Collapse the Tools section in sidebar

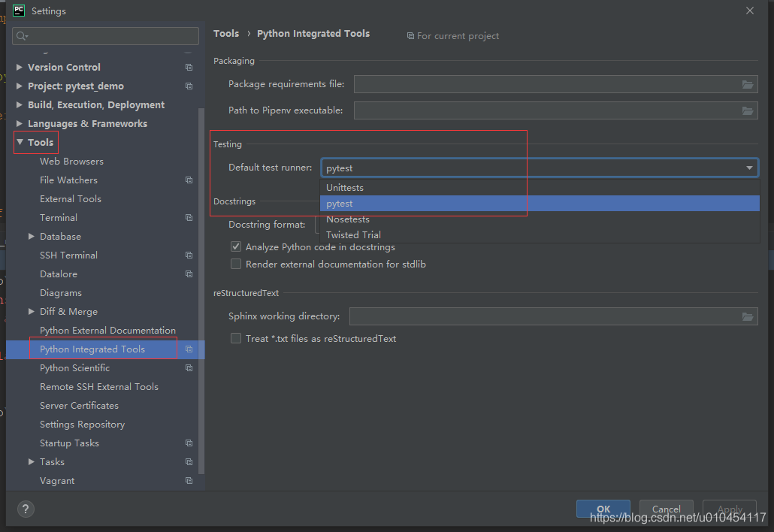(19, 142)
